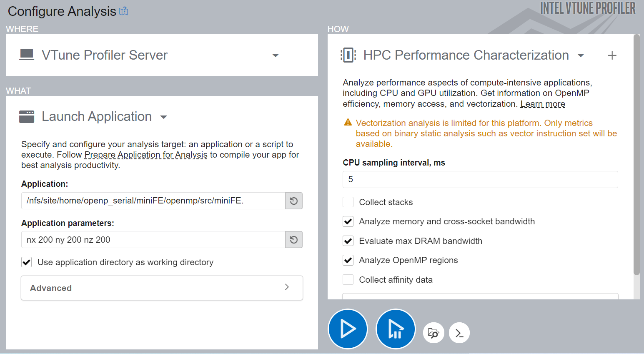Uncheck Analyze OpenMP regions
The height and width of the screenshot is (354, 644).
(348, 260)
